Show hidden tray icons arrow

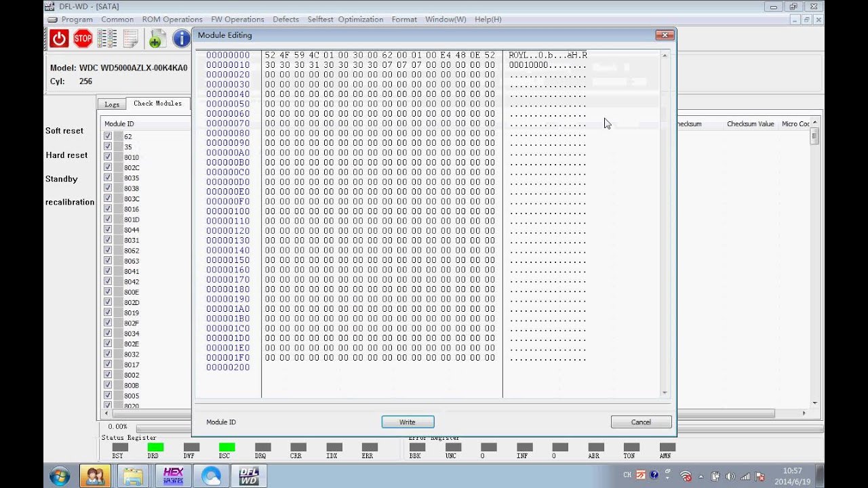coord(701,476)
